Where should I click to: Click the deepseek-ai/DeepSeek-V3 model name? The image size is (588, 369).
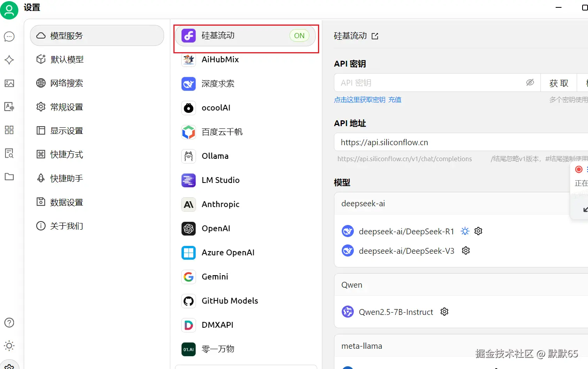(x=406, y=251)
